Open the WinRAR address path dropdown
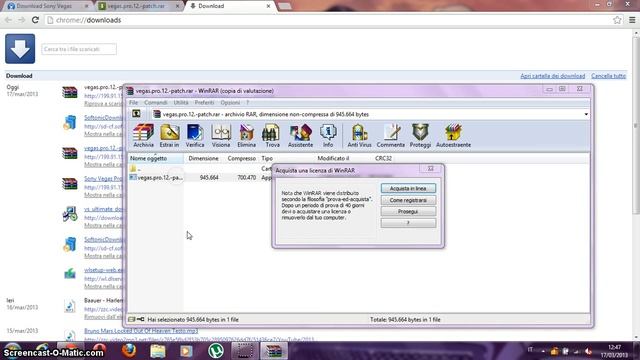This screenshot has height=360, width=640. click(586, 114)
